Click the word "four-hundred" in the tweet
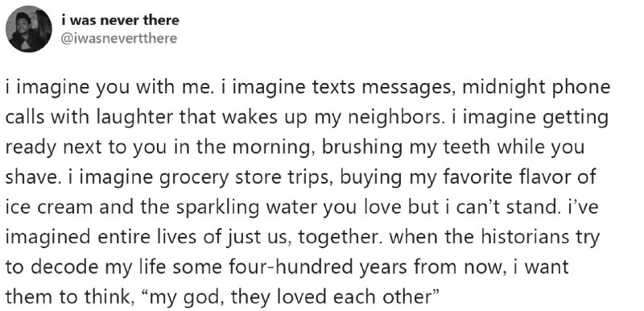The image size is (644, 311). click(x=287, y=267)
